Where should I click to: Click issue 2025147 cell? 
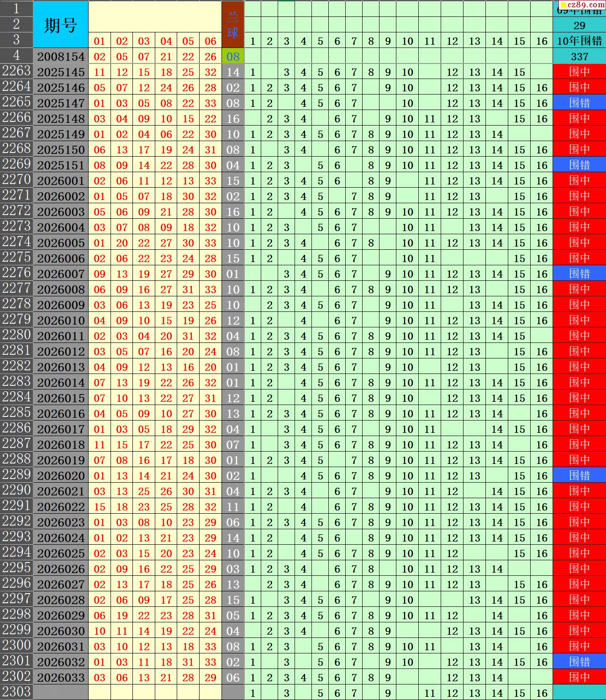coord(61,103)
